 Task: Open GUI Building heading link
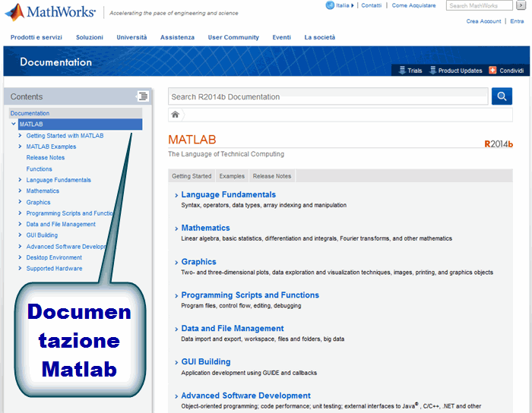coord(206,361)
